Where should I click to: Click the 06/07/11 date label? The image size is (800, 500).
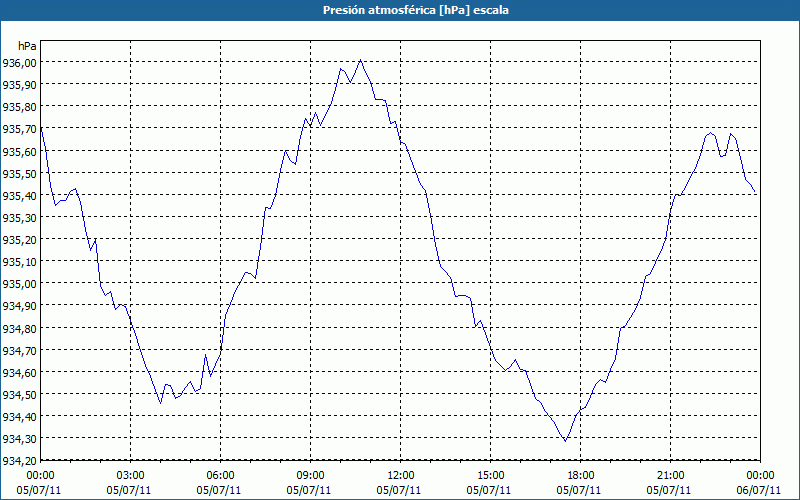pyautogui.click(x=759, y=490)
